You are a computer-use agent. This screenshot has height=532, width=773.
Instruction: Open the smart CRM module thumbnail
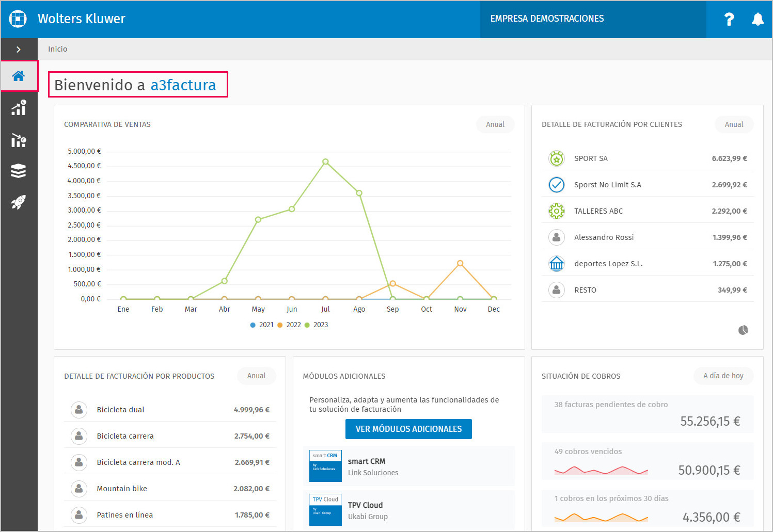click(325, 466)
